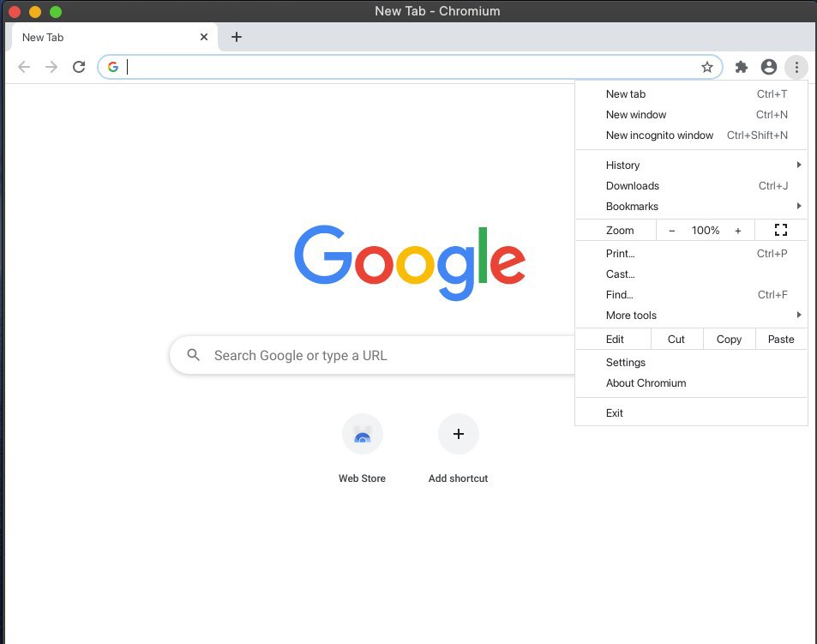Viewport: 817px width, 644px height.
Task: Choose Cast... from the menu
Action: pos(692,274)
